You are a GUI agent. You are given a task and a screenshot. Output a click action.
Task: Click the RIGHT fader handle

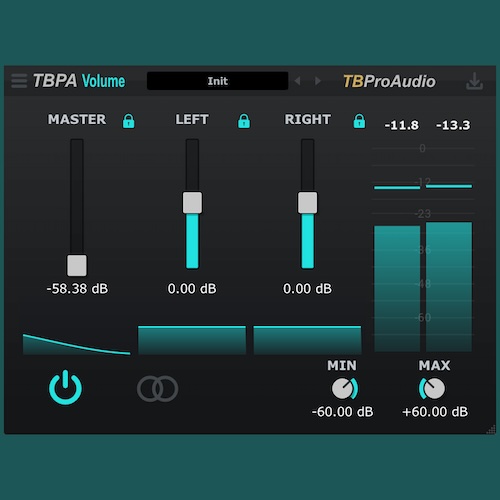(307, 202)
